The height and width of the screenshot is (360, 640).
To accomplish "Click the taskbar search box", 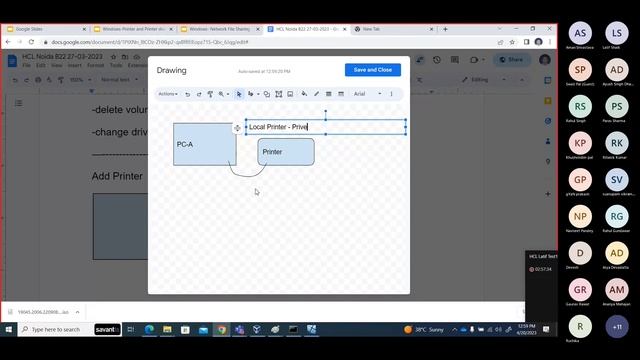I will [56, 329].
